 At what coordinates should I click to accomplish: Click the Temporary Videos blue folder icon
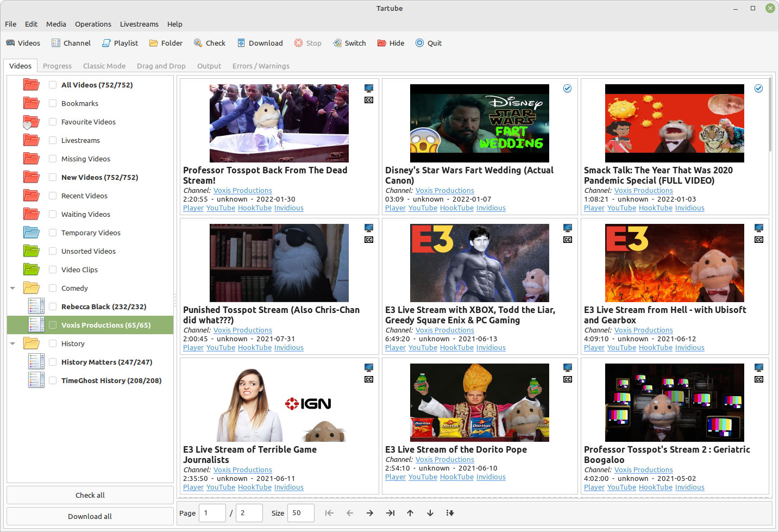click(32, 233)
